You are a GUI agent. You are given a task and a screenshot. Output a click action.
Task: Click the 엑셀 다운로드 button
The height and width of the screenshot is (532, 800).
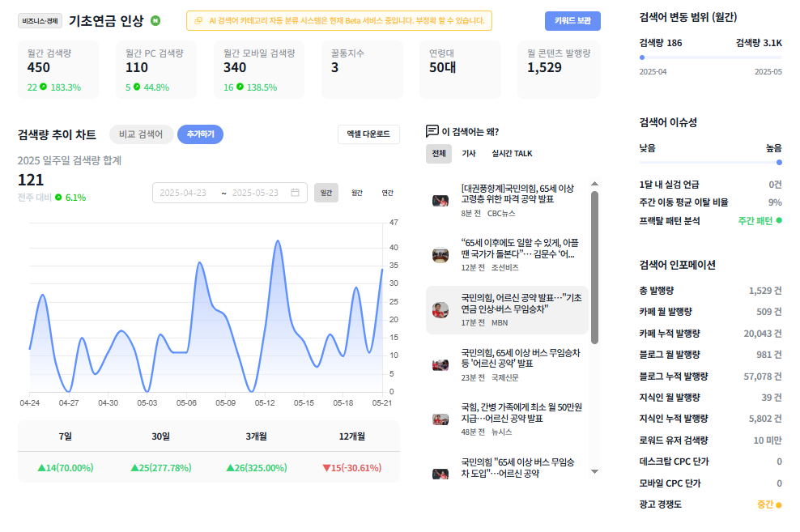(x=368, y=134)
